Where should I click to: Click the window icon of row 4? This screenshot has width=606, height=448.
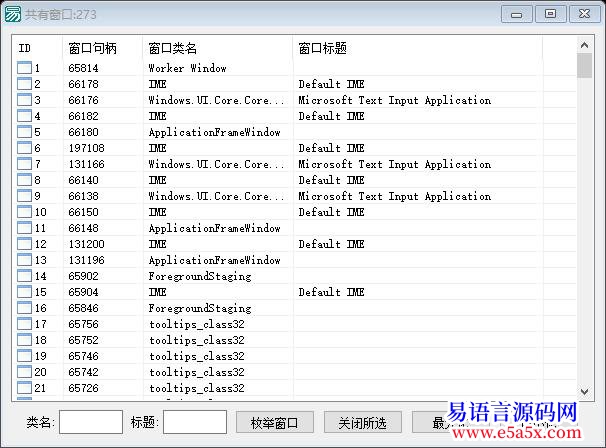[x=24, y=116]
